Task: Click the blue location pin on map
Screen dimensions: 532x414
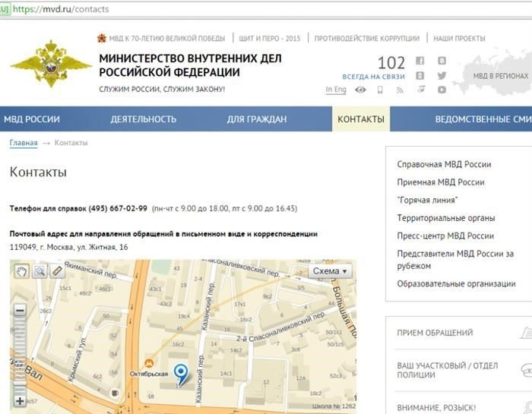Action: (x=181, y=375)
